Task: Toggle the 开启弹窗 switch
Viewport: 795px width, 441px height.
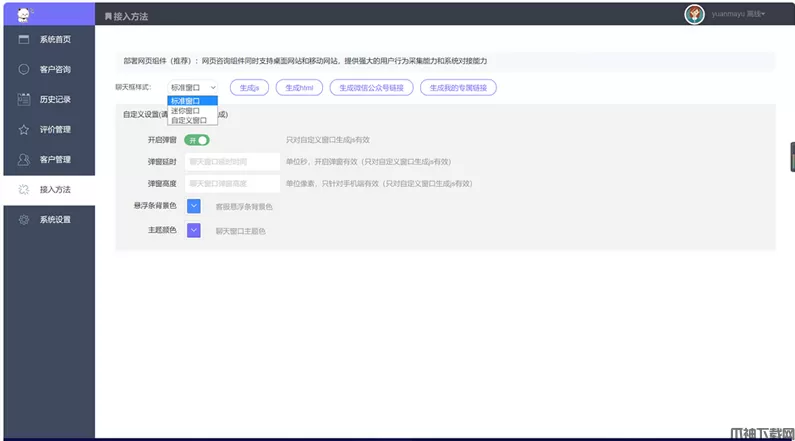Action: click(196, 140)
